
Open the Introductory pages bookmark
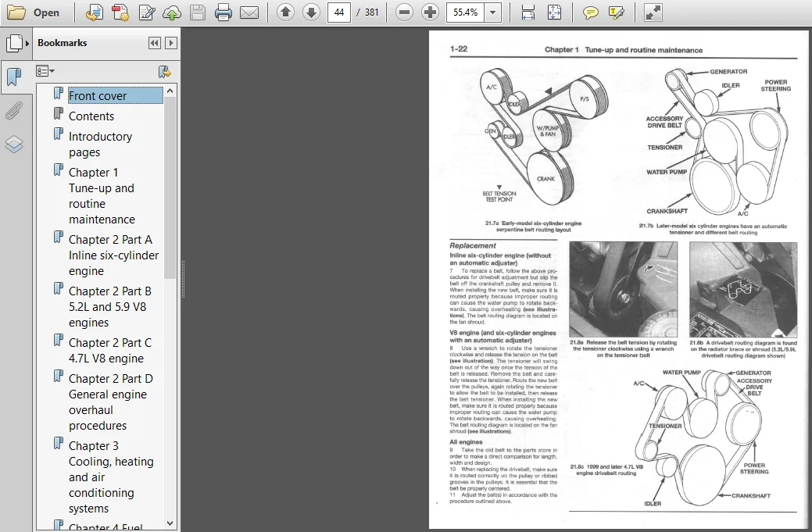[x=101, y=144]
